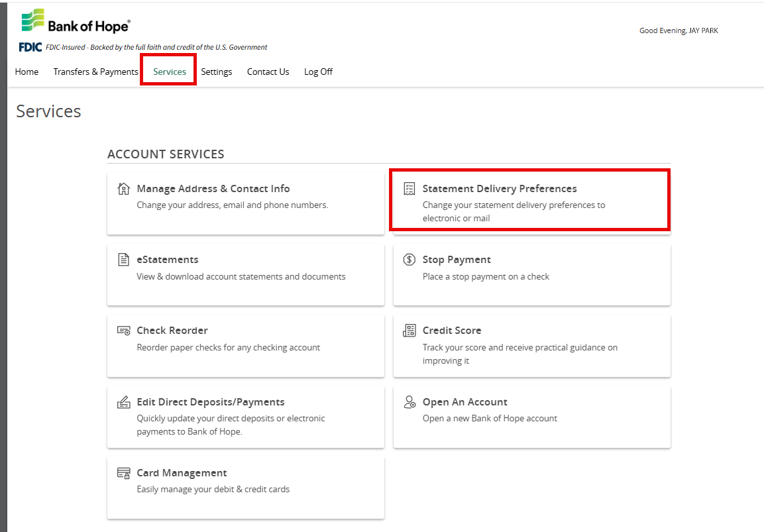
Task: Click the Services page title
Action: [x=49, y=111]
